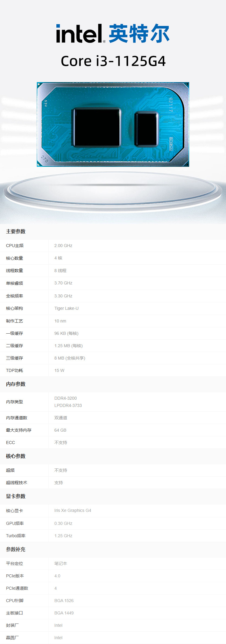Screen dimensions: 226x644
Task: Click the DDR4-3200 value
Action: point(65,398)
